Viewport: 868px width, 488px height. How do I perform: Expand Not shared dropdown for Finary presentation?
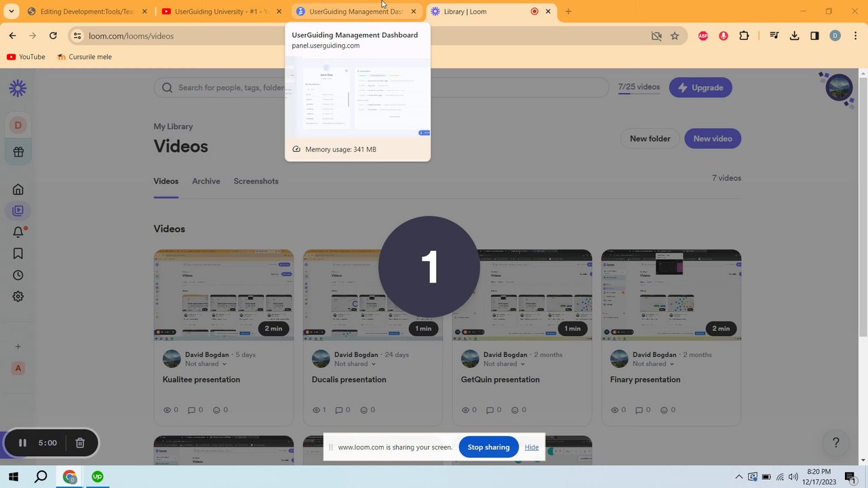[654, 364]
